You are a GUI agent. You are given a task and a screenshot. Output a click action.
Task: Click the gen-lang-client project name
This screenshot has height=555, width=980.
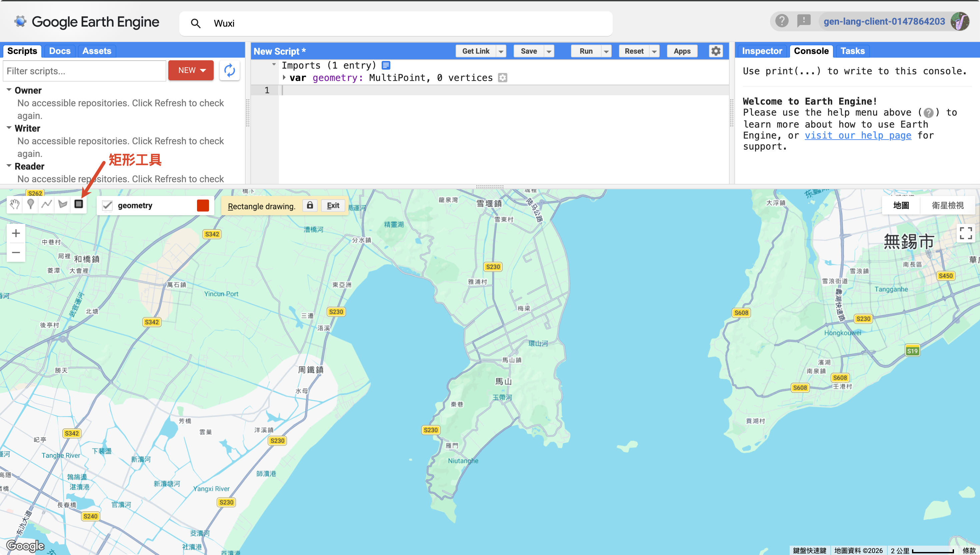[x=884, y=21]
